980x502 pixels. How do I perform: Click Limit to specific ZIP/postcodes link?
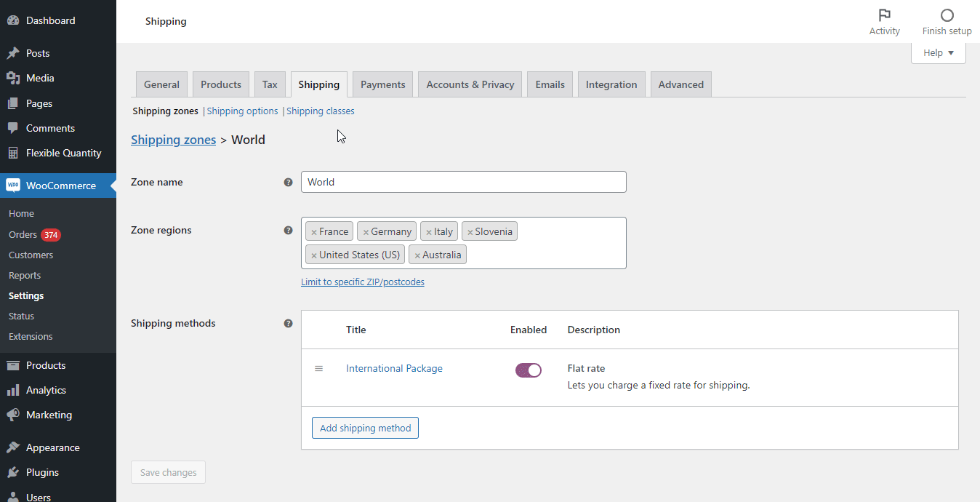(363, 282)
